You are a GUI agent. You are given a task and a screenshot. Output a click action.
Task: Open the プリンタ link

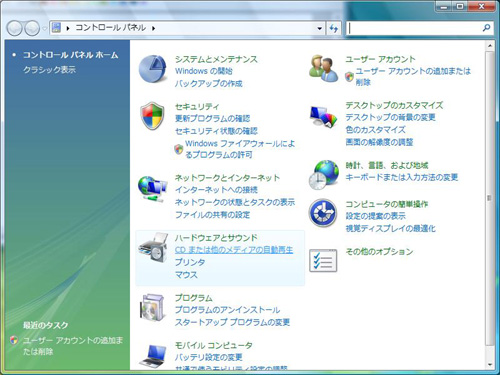click(x=190, y=262)
